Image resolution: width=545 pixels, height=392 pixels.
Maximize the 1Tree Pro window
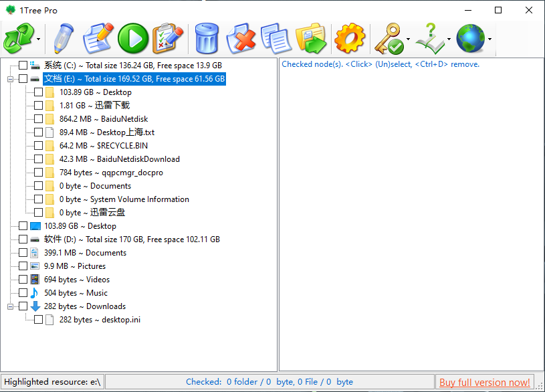[x=498, y=10]
